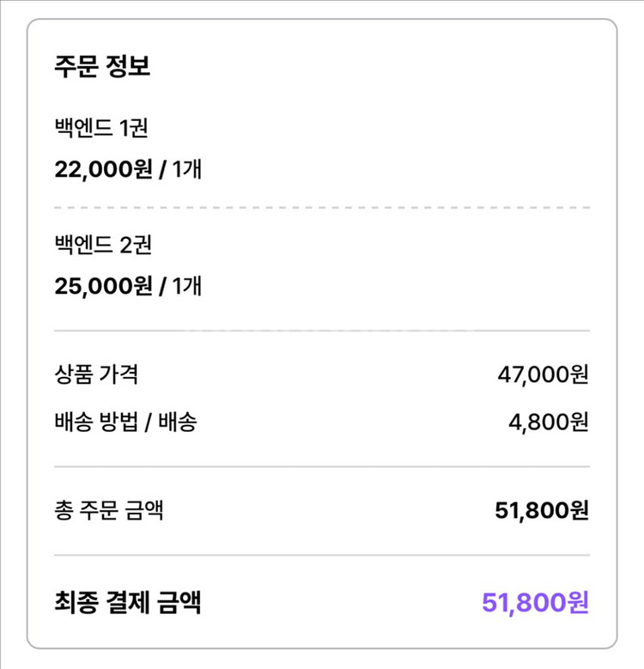
Task: Select the 4,800원 shipping fee
Action: click(x=548, y=422)
